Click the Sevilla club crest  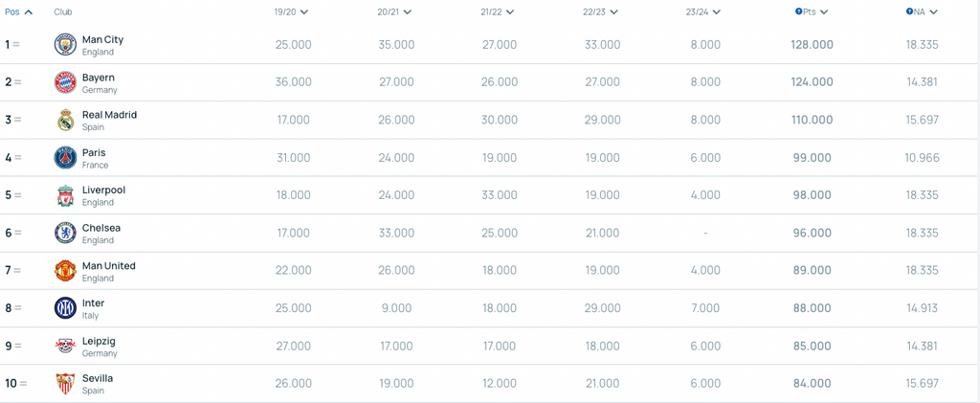click(65, 384)
